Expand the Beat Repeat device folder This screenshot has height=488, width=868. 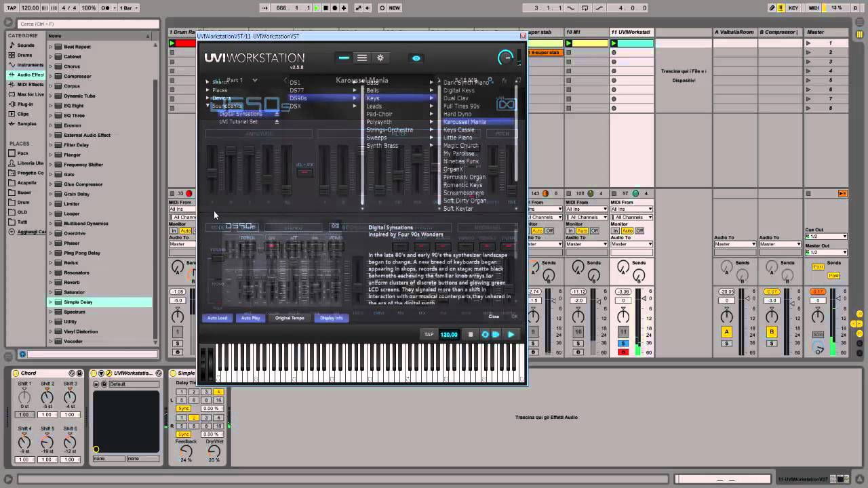(51, 47)
